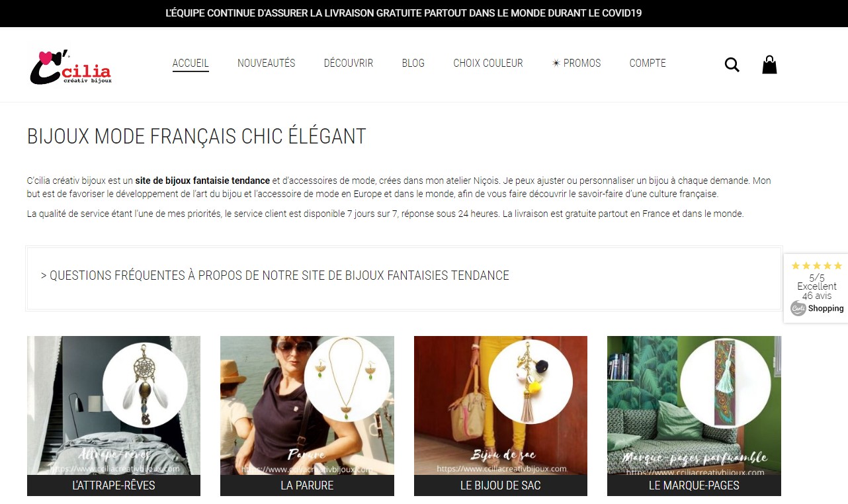Open the Blog menu item
The height and width of the screenshot is (504, 848).
(x=413, y=63)
